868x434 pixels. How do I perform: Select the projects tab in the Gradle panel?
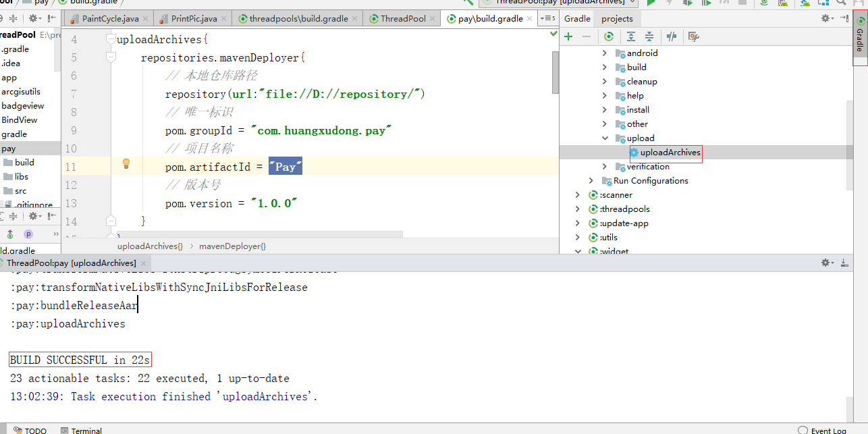(617, 18)
